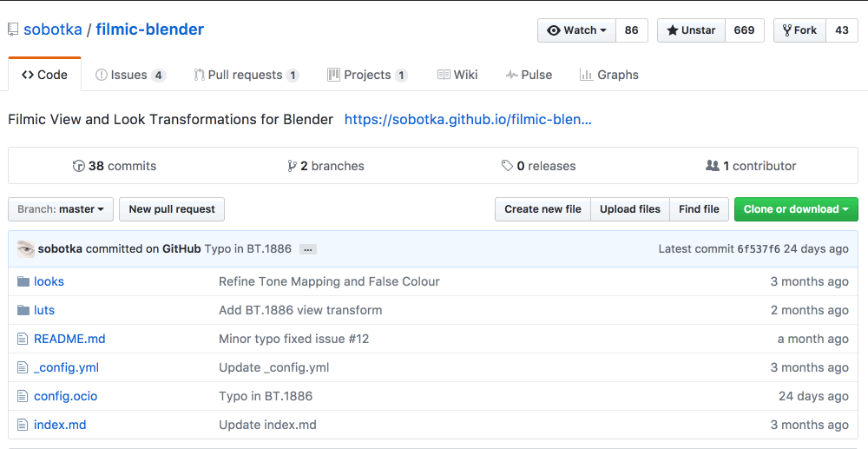Open the 0 releases page
The width and height of the screenshot is (868, 449).
(x=539, y=166)
